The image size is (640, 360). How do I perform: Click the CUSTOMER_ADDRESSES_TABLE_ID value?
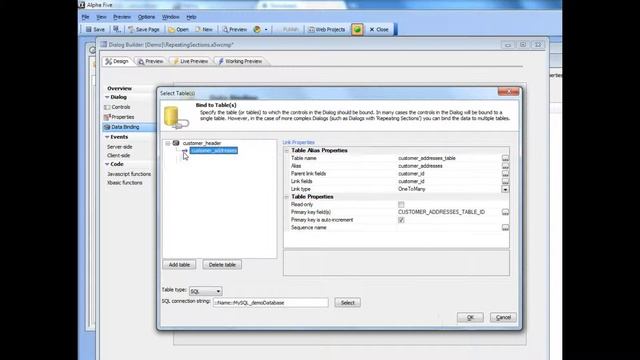(x=441, y=212)
